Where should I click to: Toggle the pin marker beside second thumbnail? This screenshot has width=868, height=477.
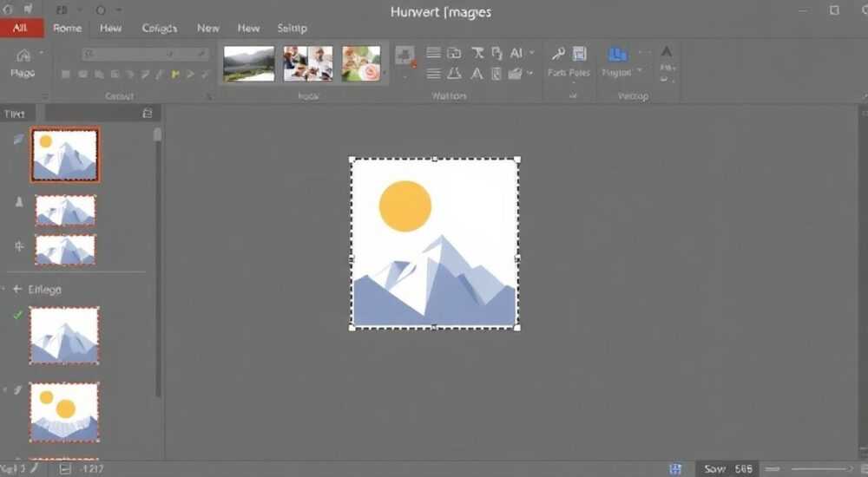[x=19, y=202]
